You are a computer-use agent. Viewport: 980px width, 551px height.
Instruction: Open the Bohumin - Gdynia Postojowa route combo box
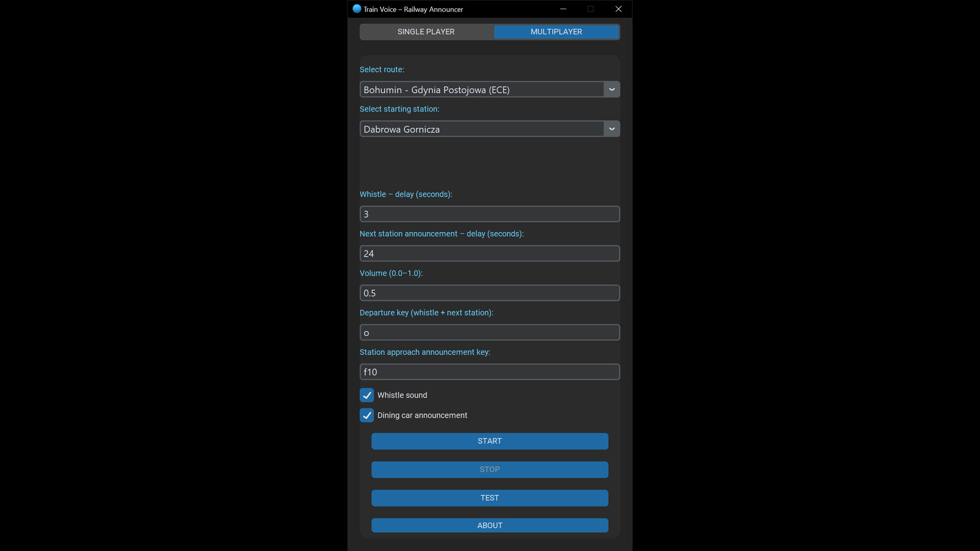489,90
